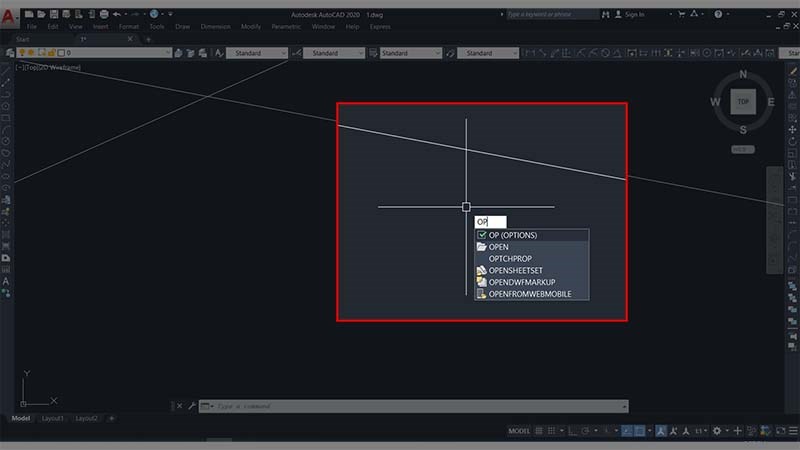This screenshot has height=450, width=800.
Task: Open the text style Standard dropdown
Action: pos(258,52)
